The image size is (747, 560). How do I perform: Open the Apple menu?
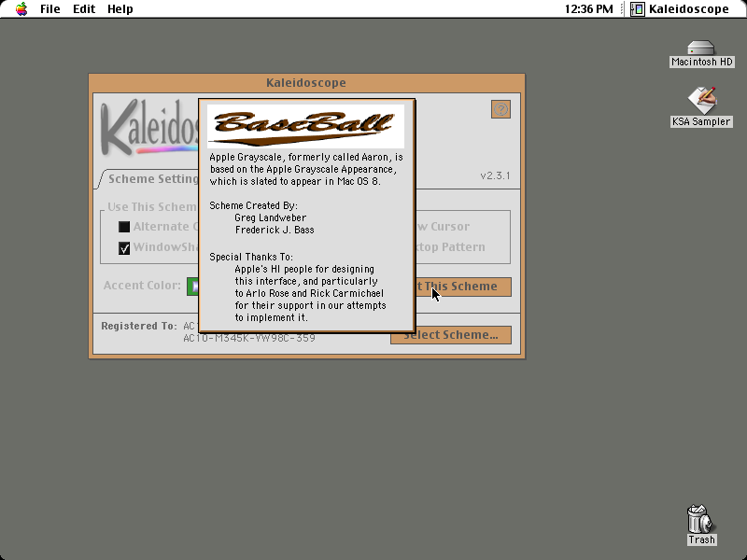[21, 9]
